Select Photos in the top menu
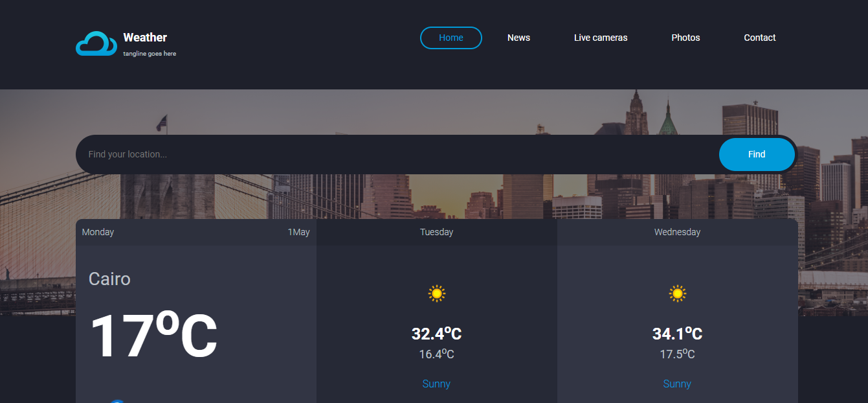868x403 pixels. [x=685, y=38]
